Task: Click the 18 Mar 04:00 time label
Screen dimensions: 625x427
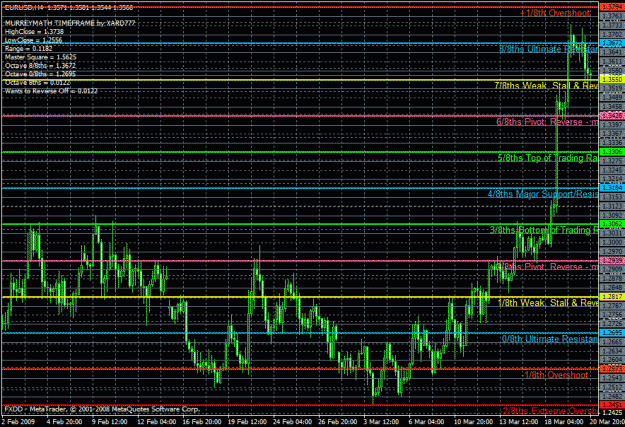Action: click(x=564, y=422)
